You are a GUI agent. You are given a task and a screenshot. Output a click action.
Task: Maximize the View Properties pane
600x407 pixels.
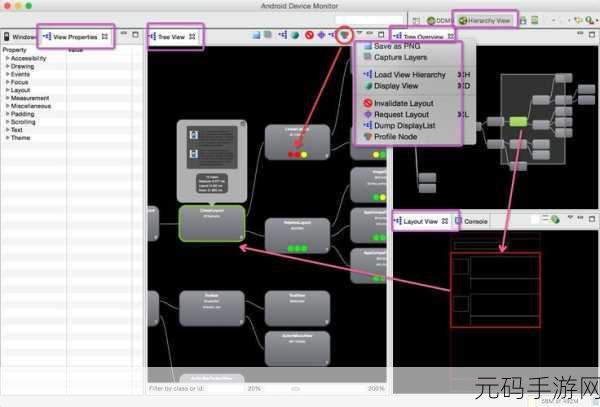tap(135, 34)
